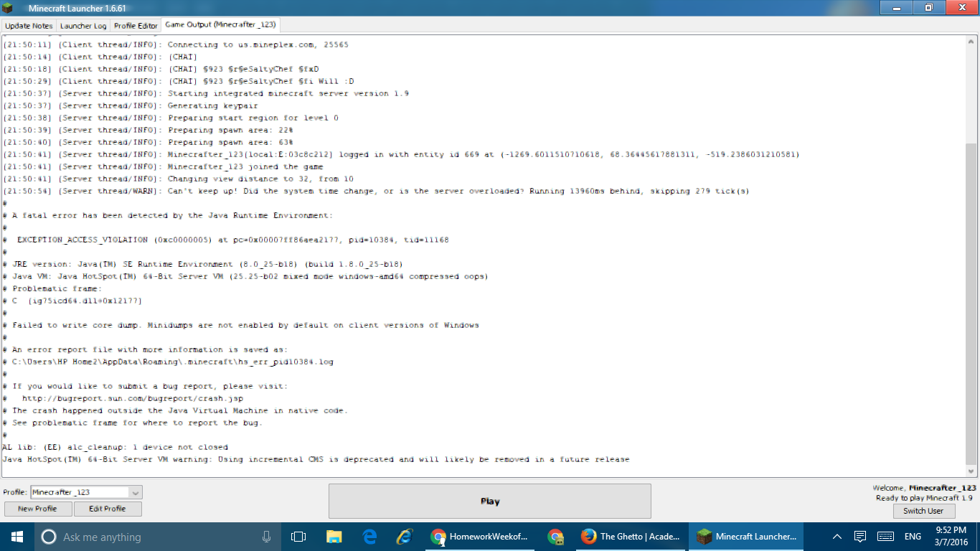
Task: Click the game output scrollbar up arrow
Action: [971, 41]
